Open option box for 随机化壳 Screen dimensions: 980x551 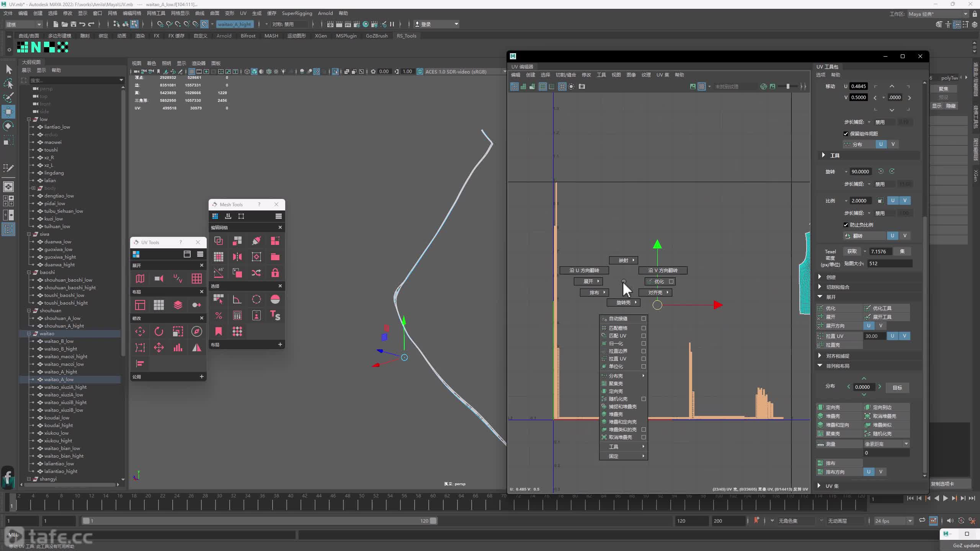click(644, 399)
